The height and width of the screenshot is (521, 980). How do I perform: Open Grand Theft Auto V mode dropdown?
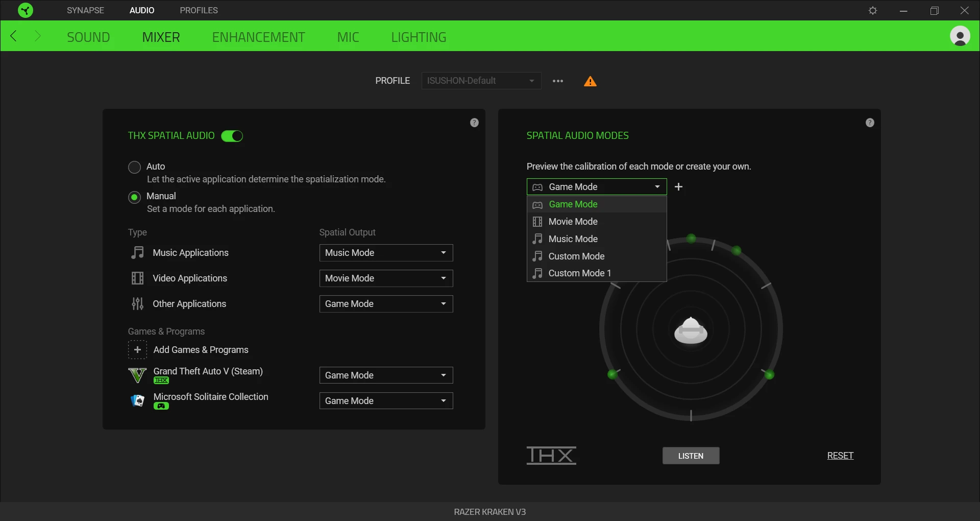(x=386, y=375)
